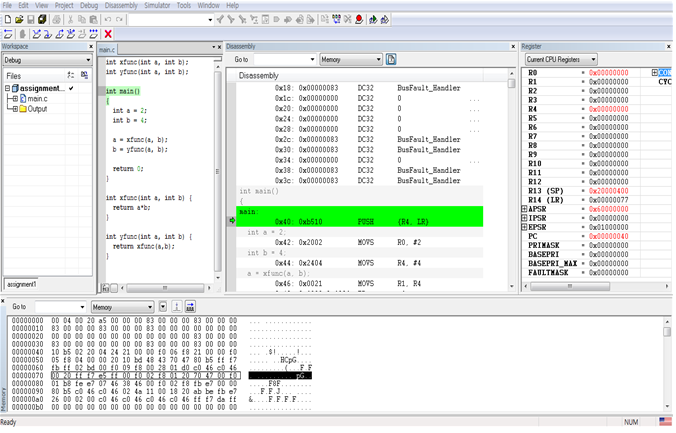Open the Memory window Go to dropdown

(82, 307)
